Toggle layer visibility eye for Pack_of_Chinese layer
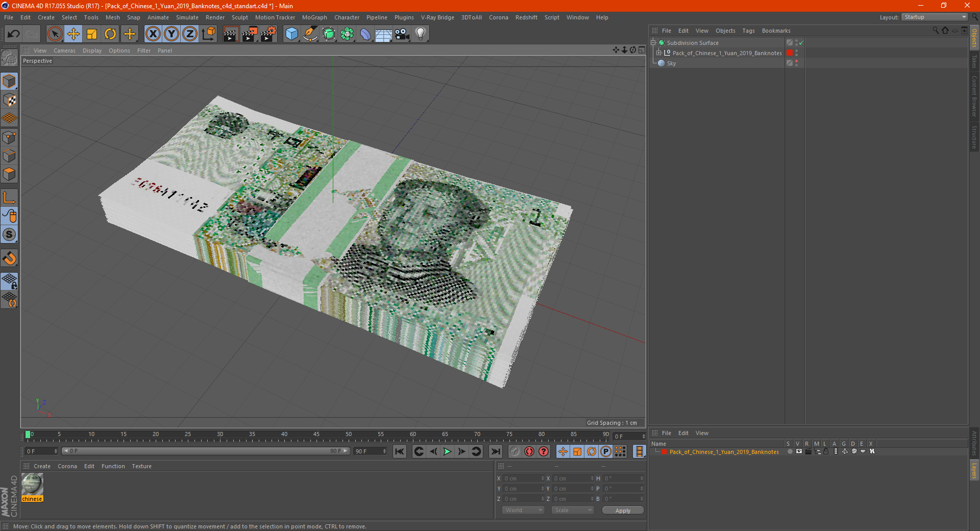This screenshot has height=531, width=980. click(x=799, y=451)
